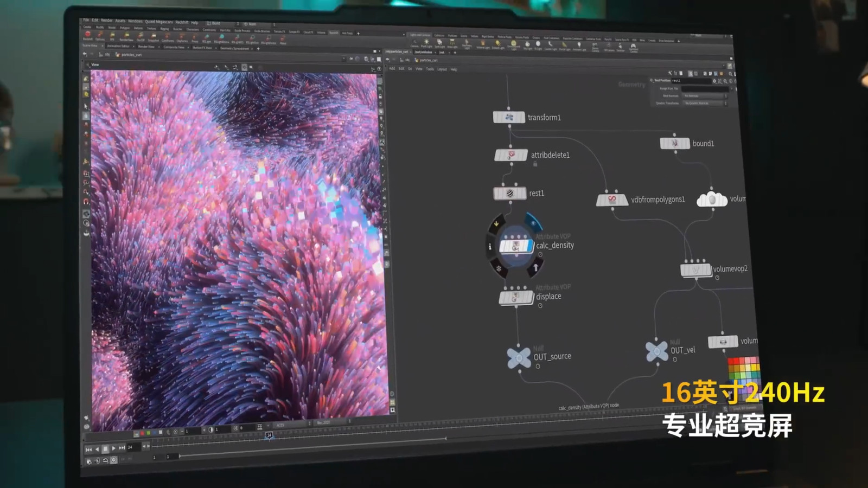Select the attribdelete1 node icon
This screenshot has width=868, height=488.
pos(510,155)
